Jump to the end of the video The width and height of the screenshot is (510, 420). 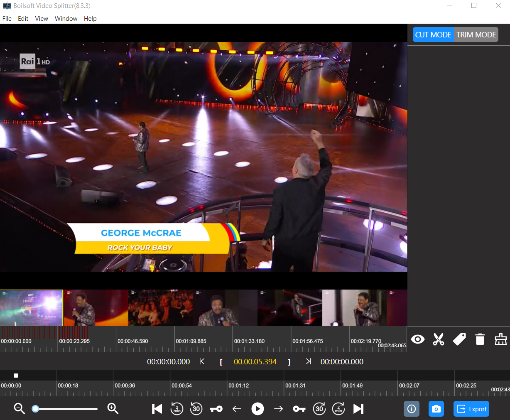point(358,409)
